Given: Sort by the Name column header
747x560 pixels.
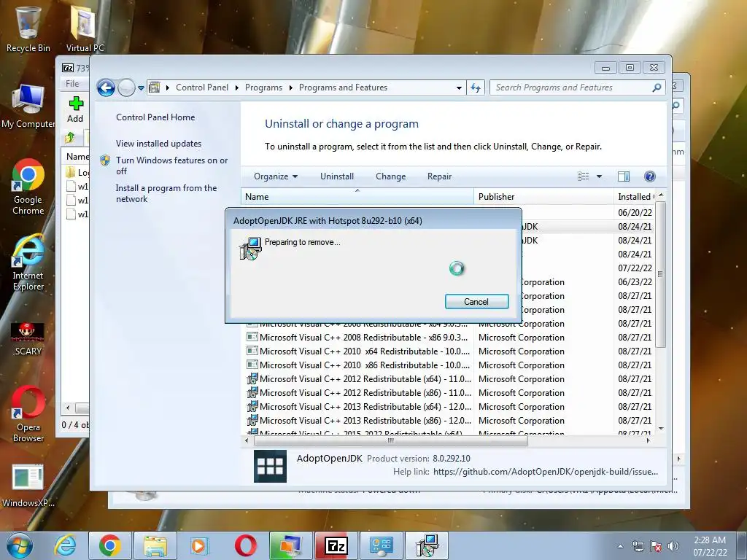Looking at the screenshot, I should tap(357, 197).
